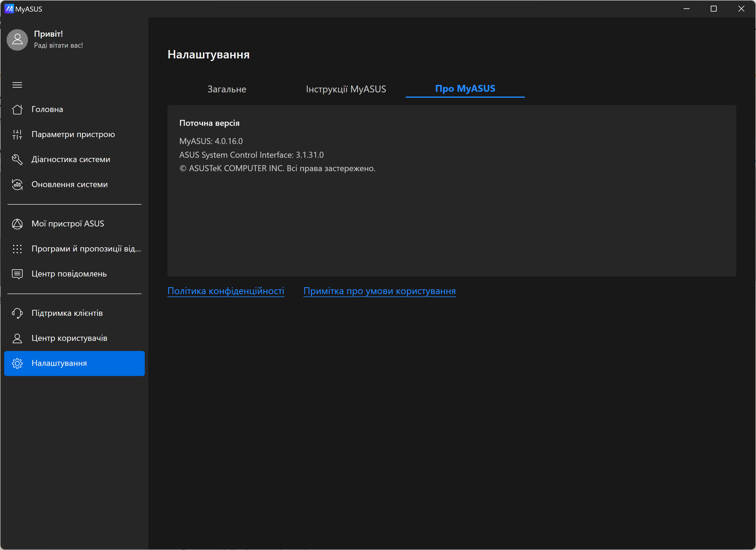Close the MyASUS window
The image size is (756, 550).
(741, 9)
